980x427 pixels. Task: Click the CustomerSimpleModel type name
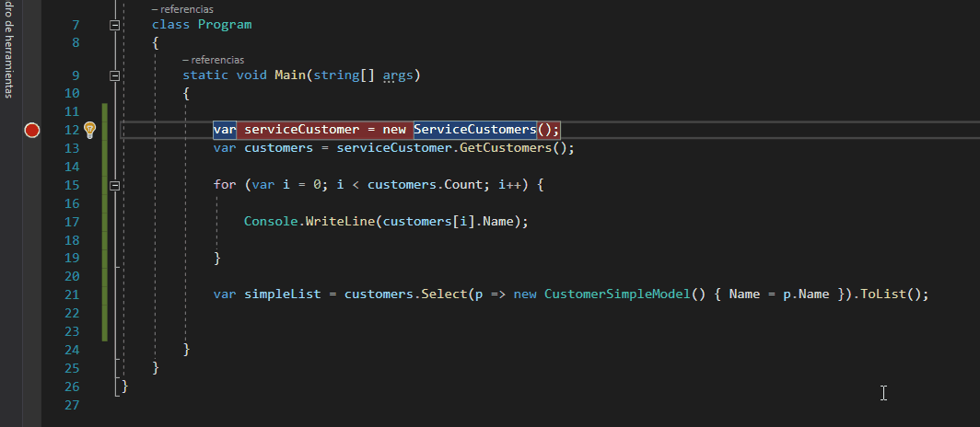pos(616,294)
